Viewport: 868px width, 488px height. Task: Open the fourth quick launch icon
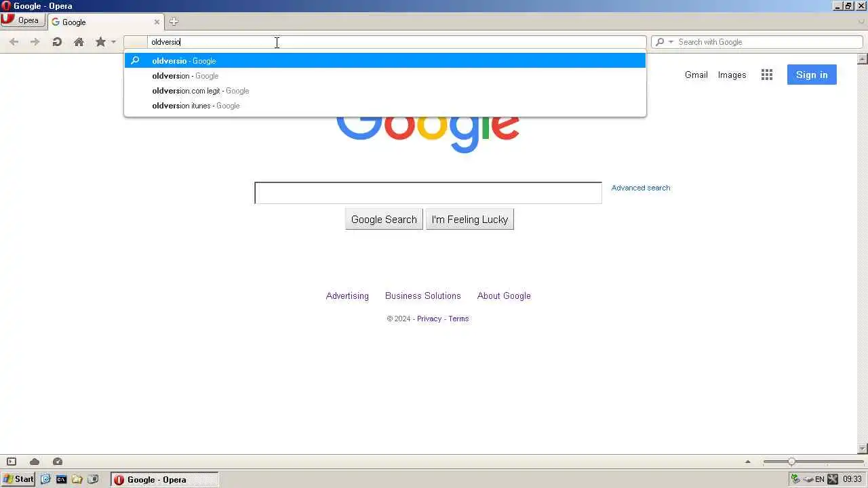pos(93,479)
